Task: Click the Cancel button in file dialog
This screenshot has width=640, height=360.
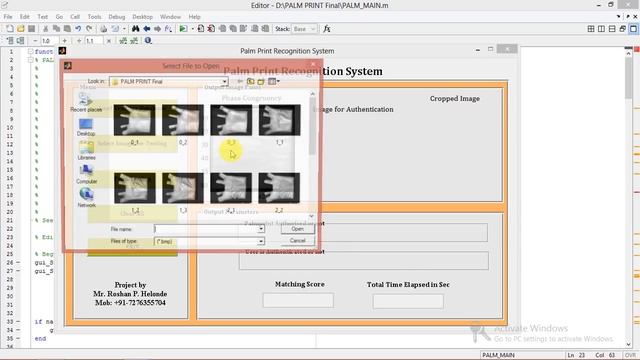Action: pyautogui.click(x=298, y=240)
